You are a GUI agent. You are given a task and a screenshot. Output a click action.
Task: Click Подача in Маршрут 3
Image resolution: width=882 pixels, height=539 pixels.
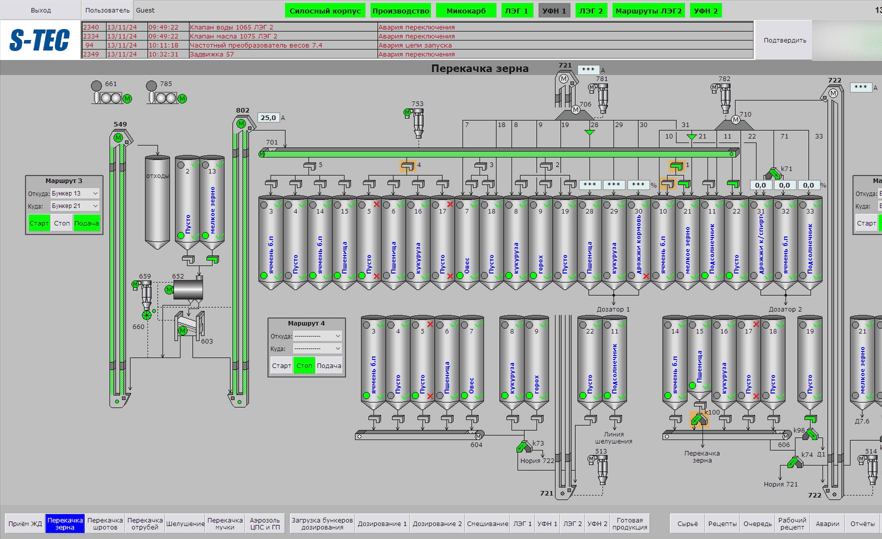(87, 223)
